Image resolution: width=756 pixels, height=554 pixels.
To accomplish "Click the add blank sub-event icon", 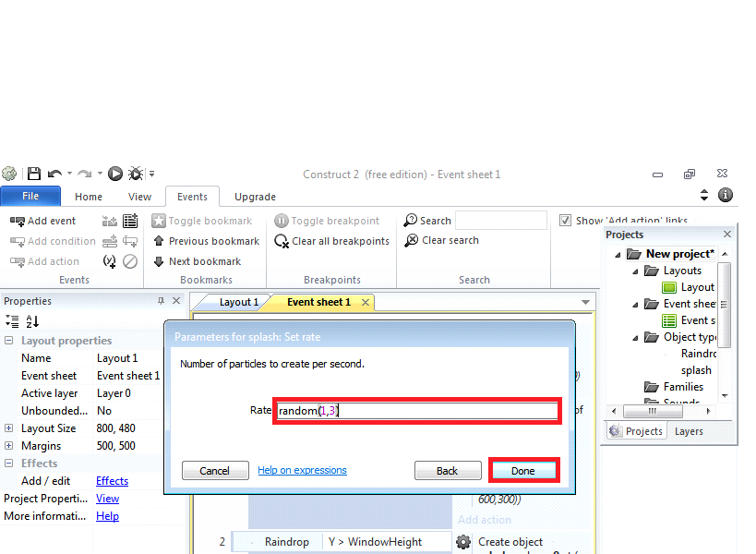I will (130, 241).
